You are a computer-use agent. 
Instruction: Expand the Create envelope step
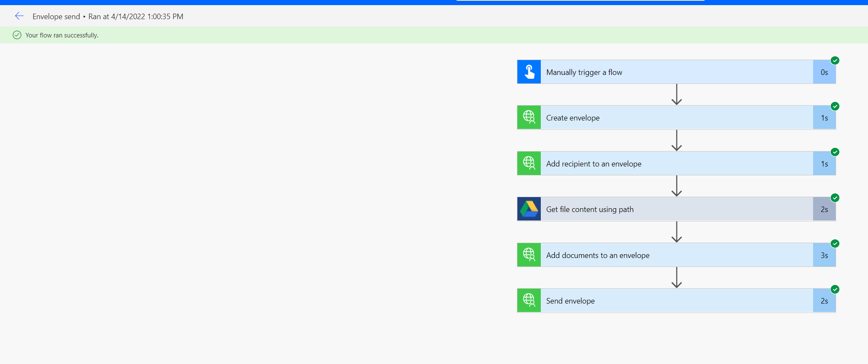click(x=677, y=118)
